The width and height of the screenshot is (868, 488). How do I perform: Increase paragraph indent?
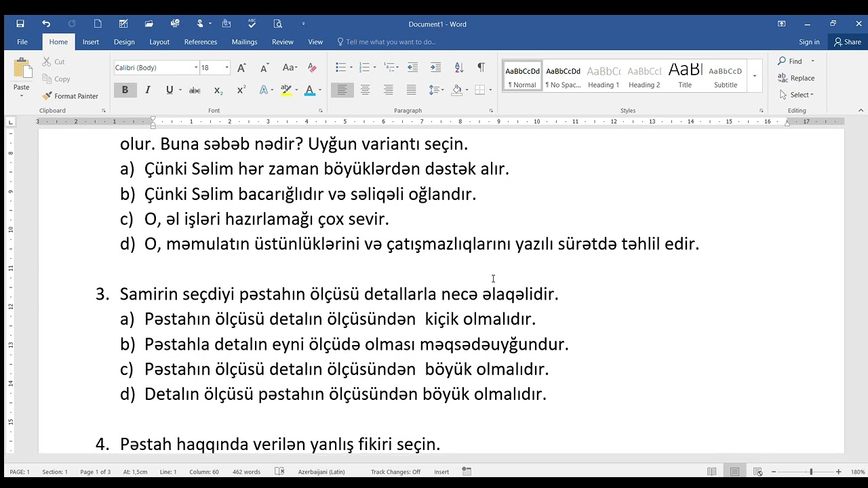click(435, 68)
